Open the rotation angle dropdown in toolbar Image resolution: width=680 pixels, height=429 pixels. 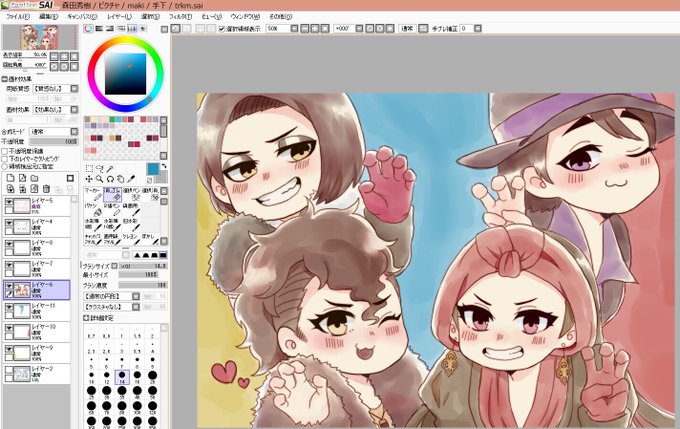point(359,29)
